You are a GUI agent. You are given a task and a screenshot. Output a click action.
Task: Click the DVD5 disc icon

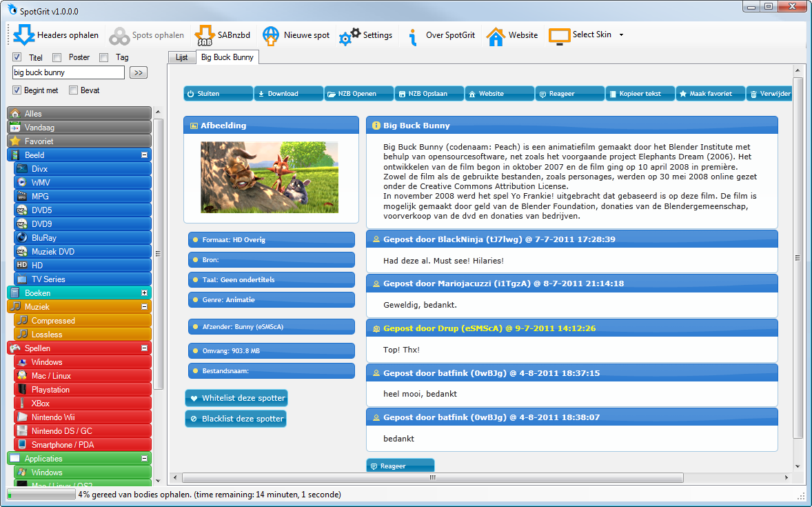pos(22,210)
